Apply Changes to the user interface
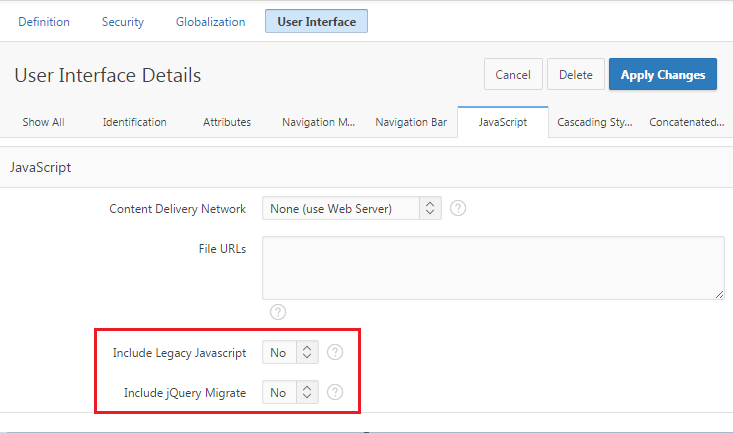 click(x=662, y=74)
